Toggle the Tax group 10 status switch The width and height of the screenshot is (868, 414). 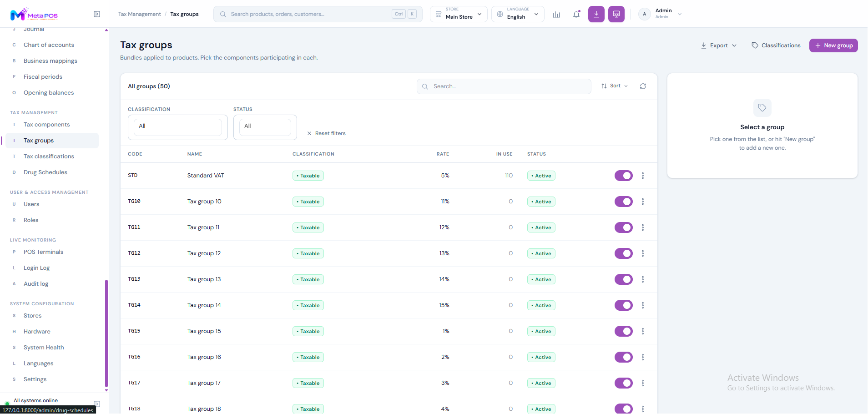click(624, 202)
